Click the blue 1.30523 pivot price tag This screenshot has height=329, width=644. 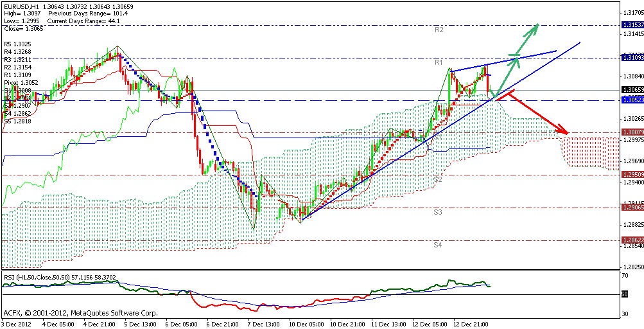point(632,100)
